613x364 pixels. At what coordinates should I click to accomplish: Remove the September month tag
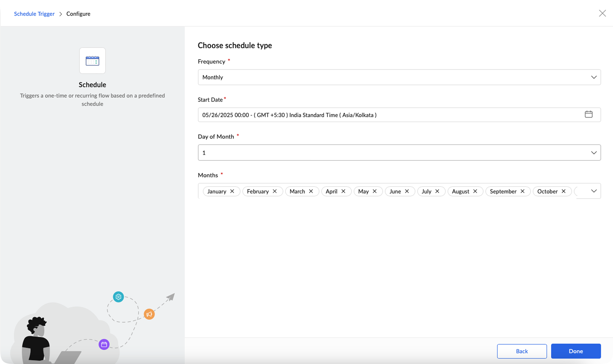523,191
